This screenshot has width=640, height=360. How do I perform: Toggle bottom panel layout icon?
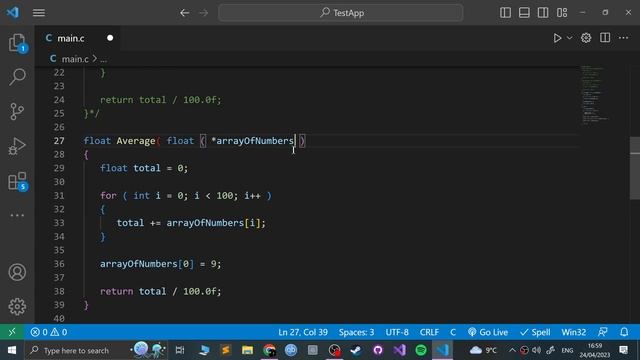tap(524, 13)
